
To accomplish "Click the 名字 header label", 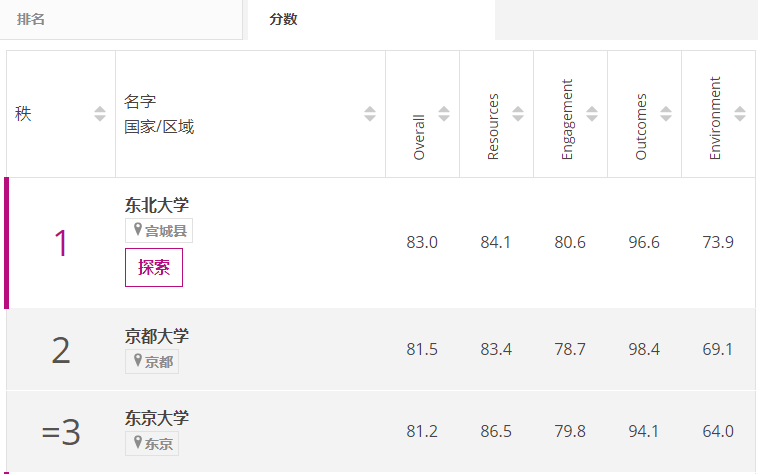I will pos(140,101).
